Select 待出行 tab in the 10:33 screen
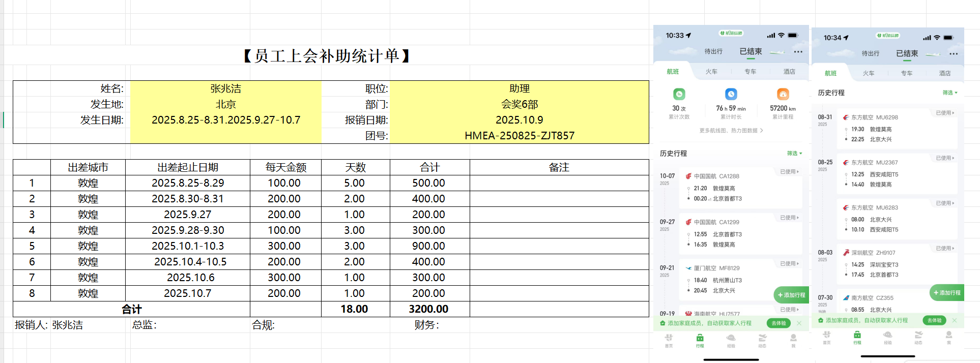Viewport: 980px width, 363px height. [x=713, y=51]
